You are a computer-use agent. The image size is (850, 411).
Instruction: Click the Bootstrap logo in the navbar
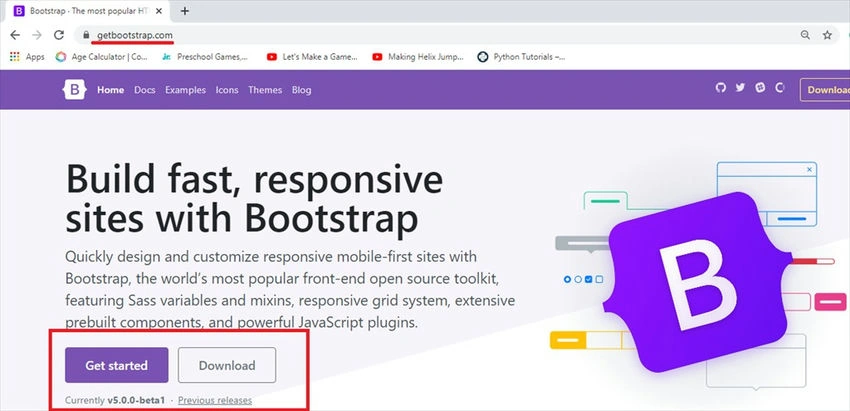click(x=75, y=90)
